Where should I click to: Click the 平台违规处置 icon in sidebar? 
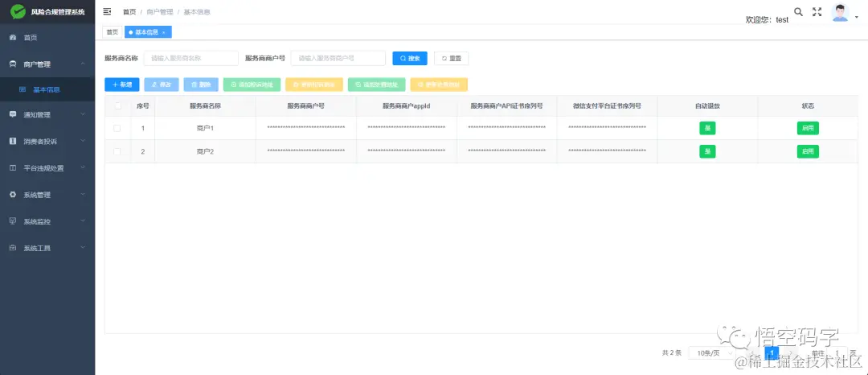[x=13, y=168]
